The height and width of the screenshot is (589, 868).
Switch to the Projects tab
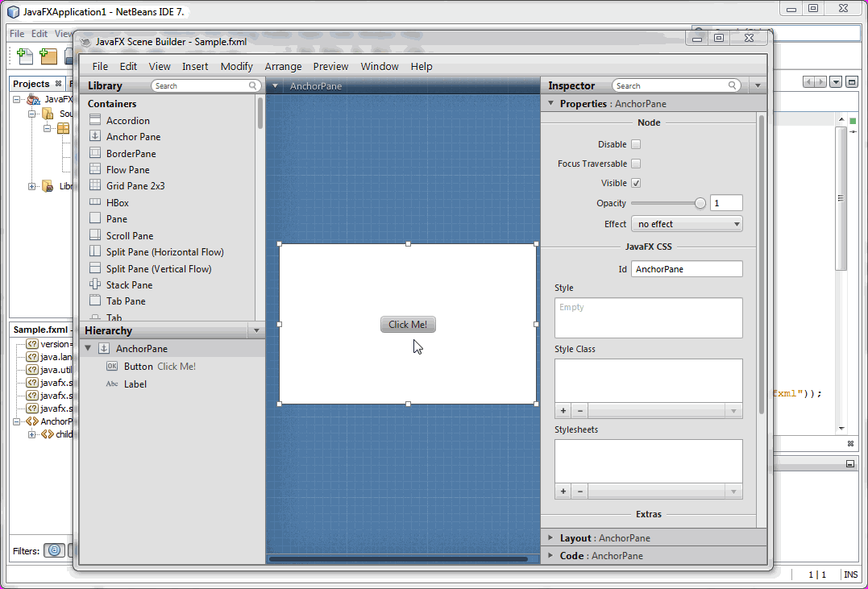tap(31, 83)
